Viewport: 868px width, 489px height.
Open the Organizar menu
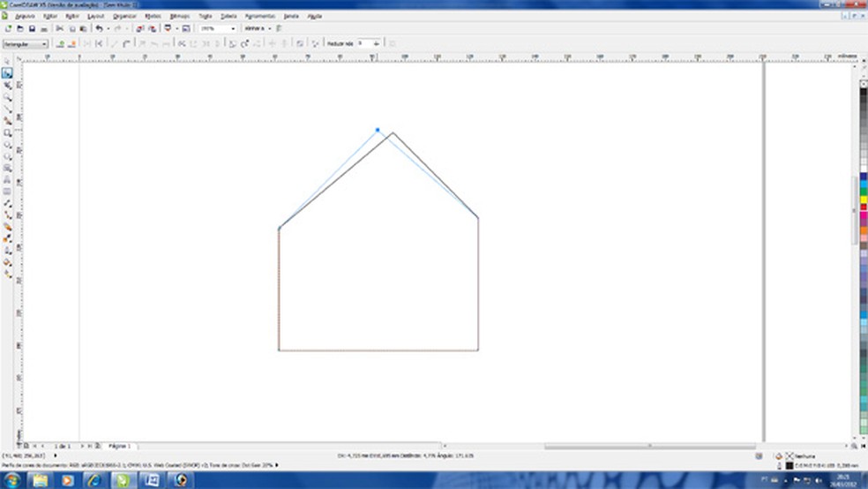click(124, 16)
